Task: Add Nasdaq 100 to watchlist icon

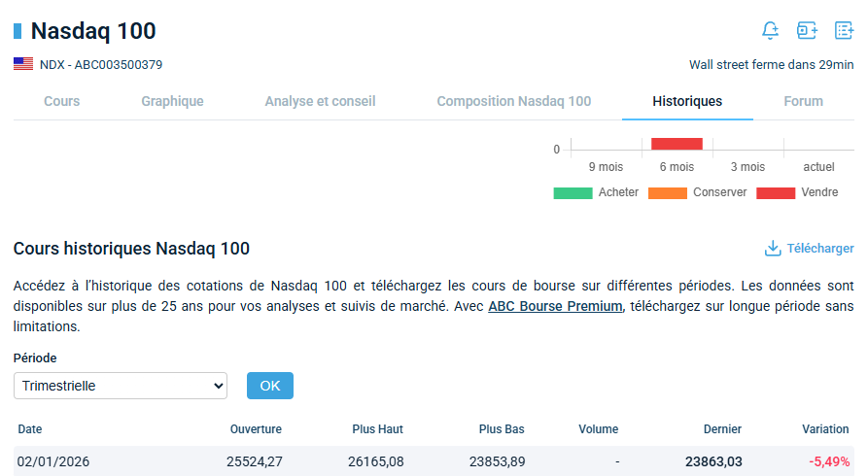Action: click(x=844, y=30)
